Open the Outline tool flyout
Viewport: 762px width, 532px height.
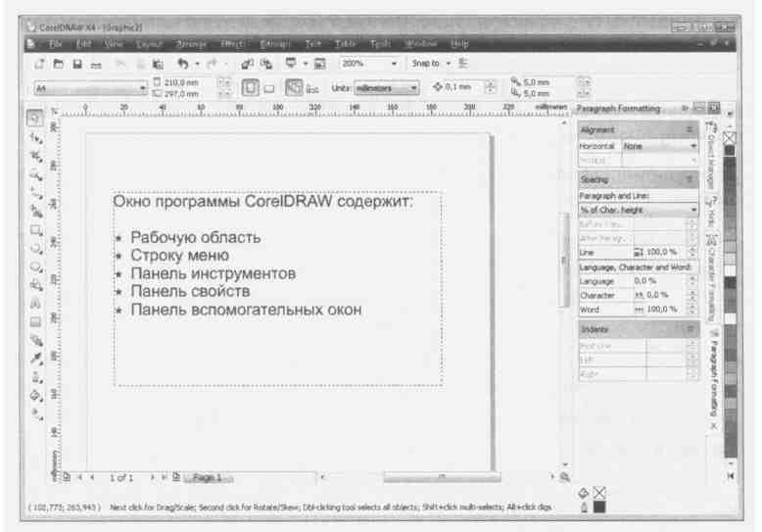pyautogui.click(x=35, y=377)
